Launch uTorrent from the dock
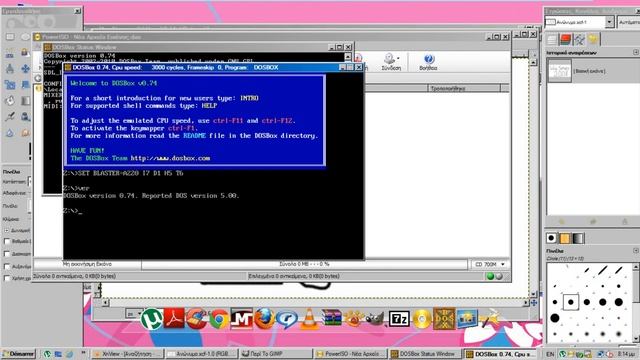Viewport: 640px width, 360px height. coord(151,318)
